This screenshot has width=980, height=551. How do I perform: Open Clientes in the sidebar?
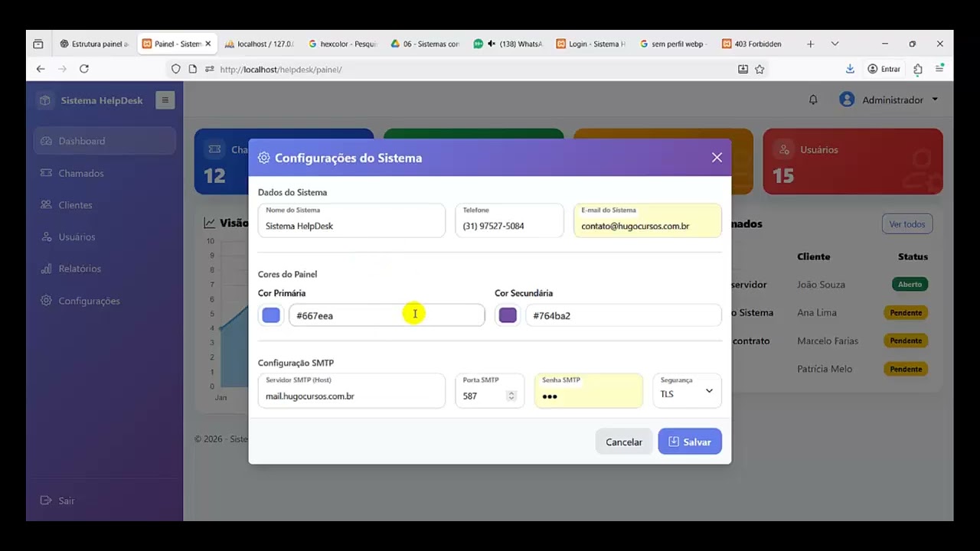[x=105, y=205]
